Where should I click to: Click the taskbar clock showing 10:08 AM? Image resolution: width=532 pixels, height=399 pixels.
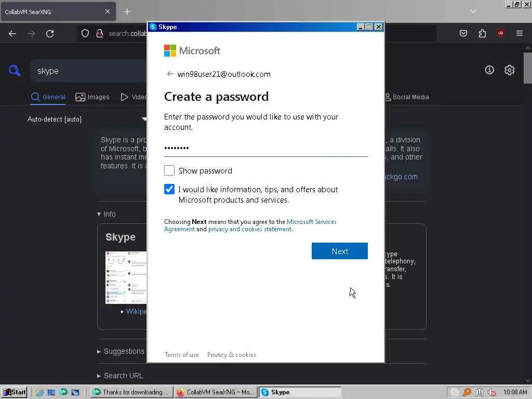515,392
